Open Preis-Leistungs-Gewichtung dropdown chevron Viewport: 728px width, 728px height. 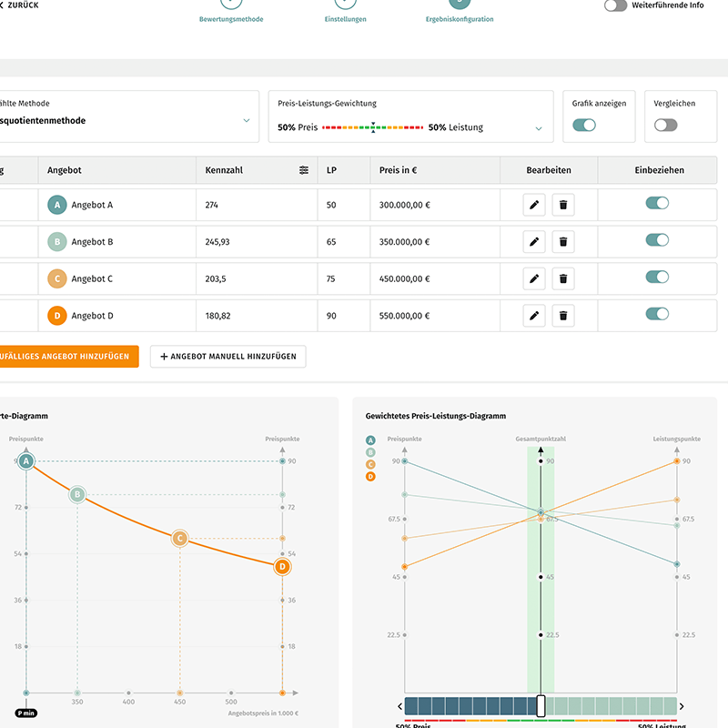539,128
